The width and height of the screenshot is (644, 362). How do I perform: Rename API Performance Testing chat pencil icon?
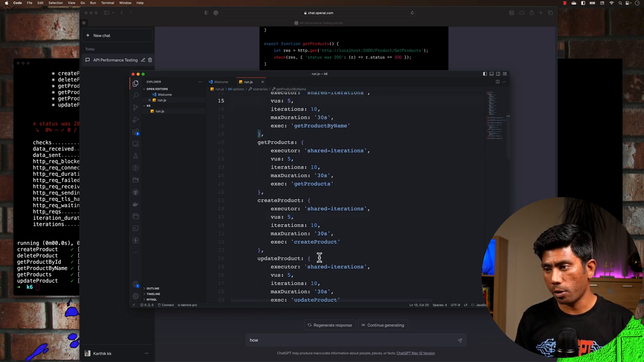coord(143,60)
